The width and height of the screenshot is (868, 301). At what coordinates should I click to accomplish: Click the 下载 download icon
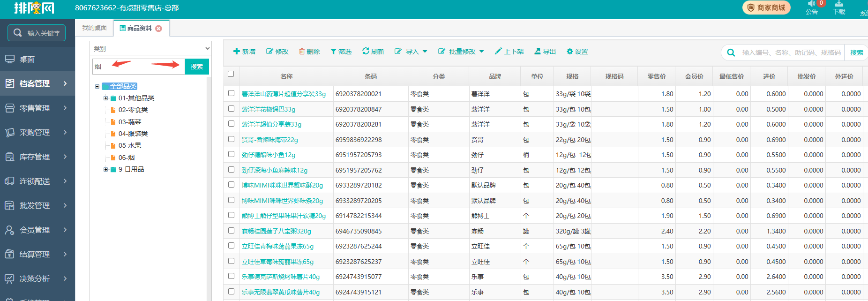(839, 4)
